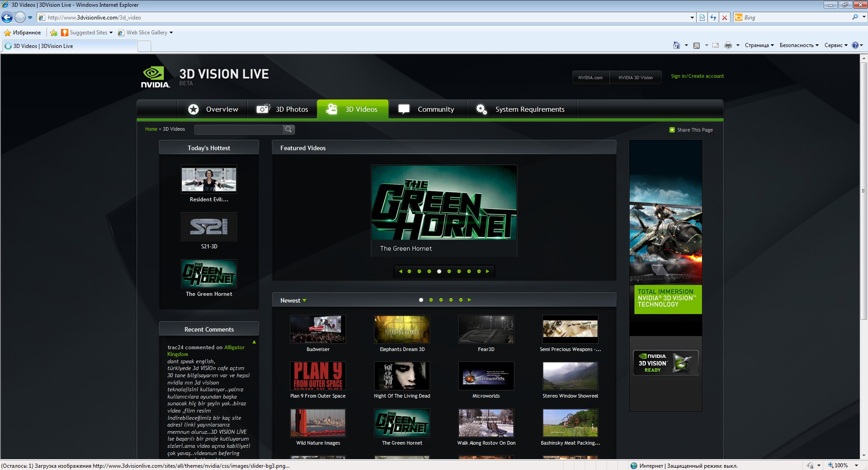The image size is (868, 470).
Task: Click the featured slider next arrow
Action: (x=488, y=271)
